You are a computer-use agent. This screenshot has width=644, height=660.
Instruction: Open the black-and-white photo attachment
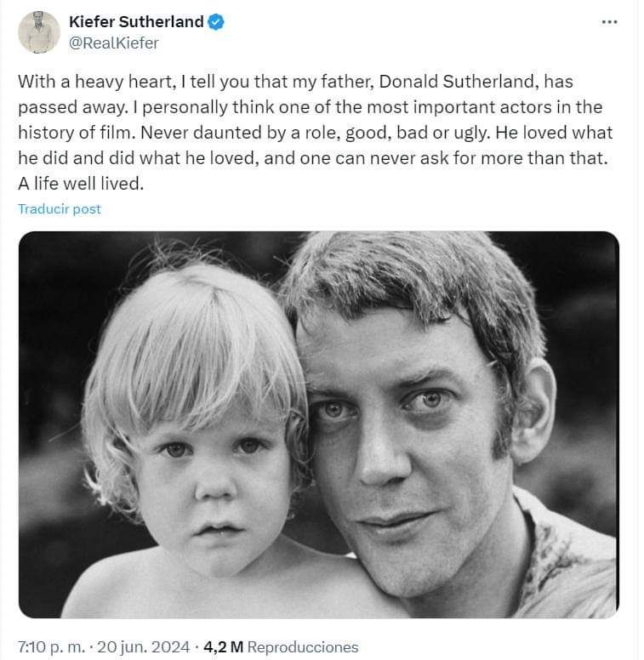tap(318, 424)
